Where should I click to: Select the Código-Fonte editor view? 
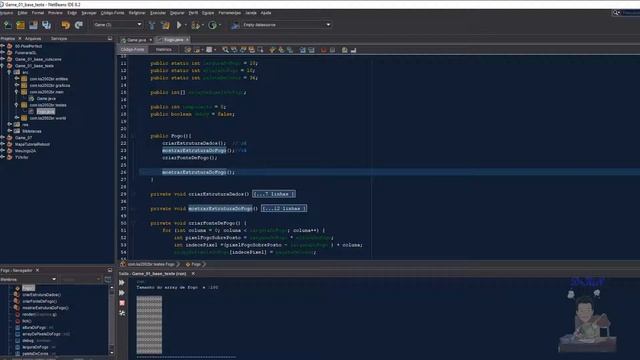click(133, 49)
